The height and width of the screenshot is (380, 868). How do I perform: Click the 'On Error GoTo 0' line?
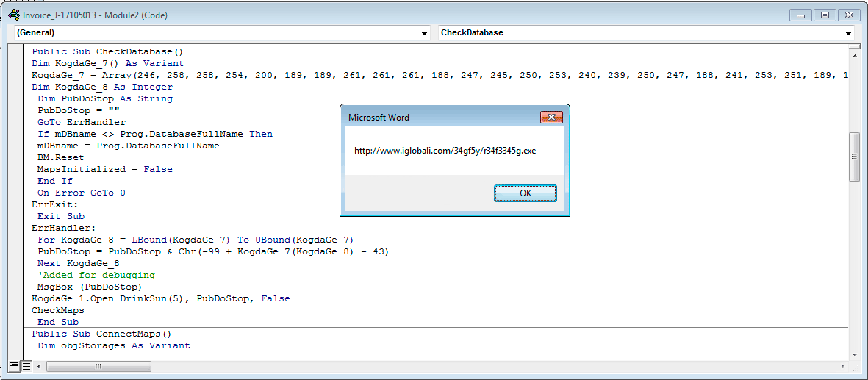[82, 193]
